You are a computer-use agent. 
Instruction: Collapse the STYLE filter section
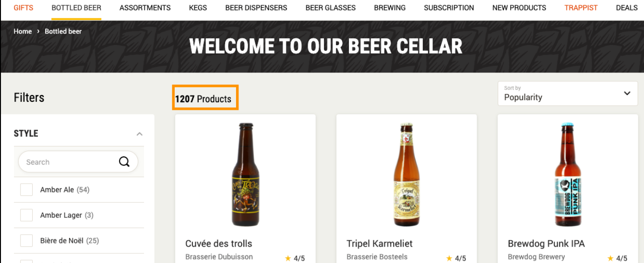point(139,134)
